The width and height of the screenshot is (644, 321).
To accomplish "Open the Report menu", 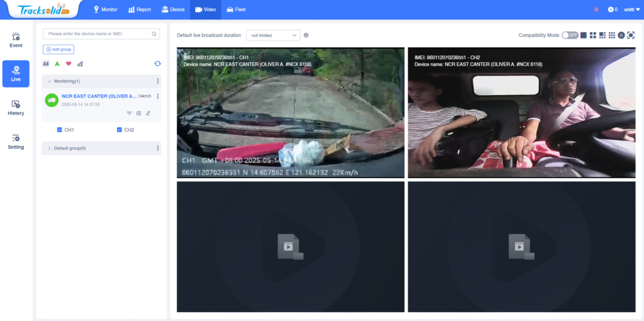I will pos(140,9).
